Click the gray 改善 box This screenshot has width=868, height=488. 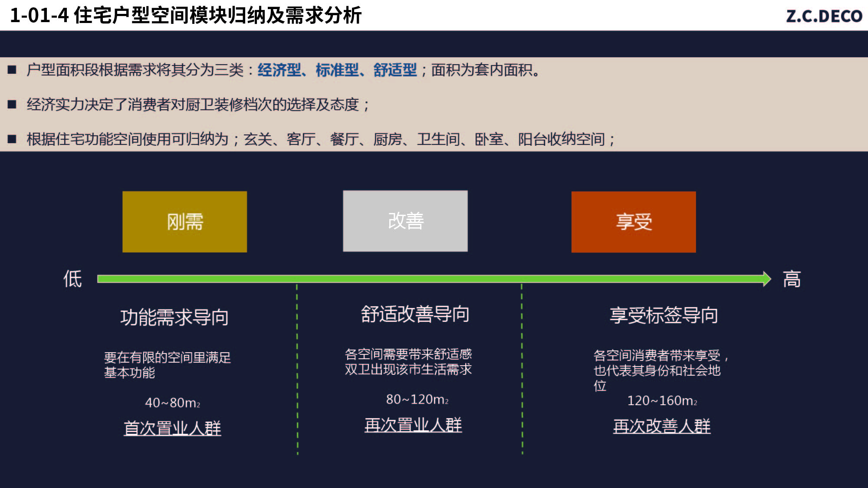pyautogui.click(x=405, y=221)
